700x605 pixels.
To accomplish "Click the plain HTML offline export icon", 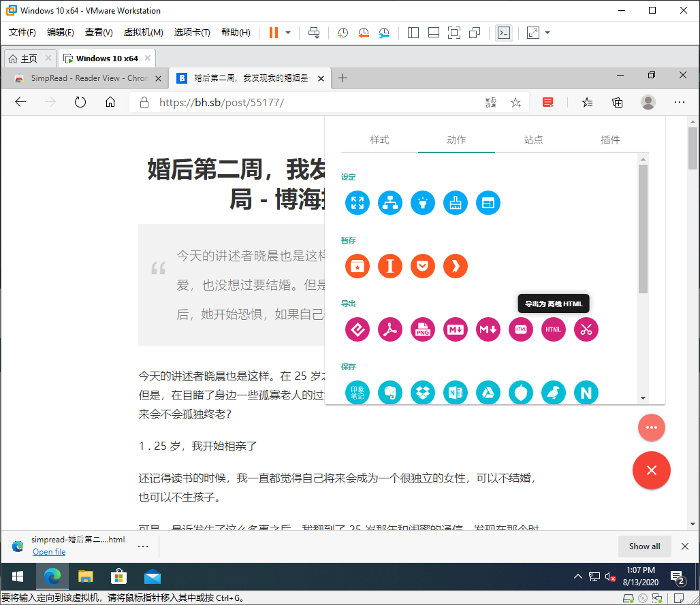I will point(553,329).
